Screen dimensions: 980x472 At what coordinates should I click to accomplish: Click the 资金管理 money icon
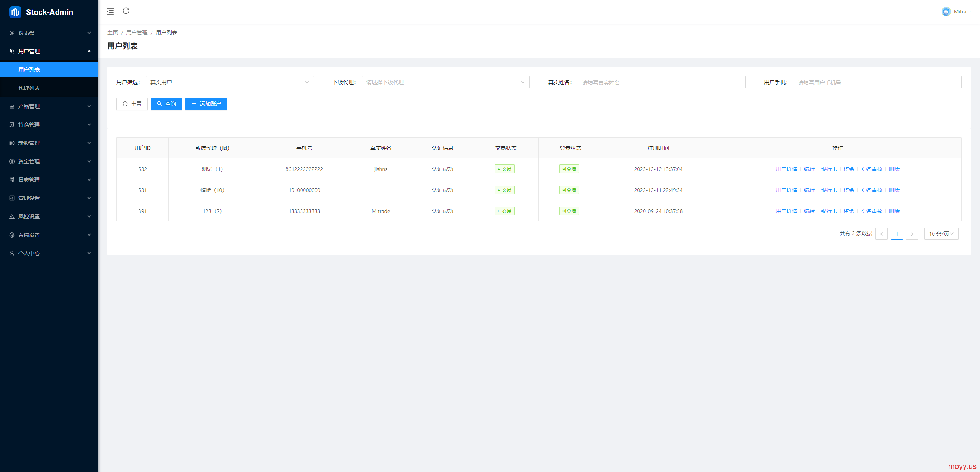(12, 161)
